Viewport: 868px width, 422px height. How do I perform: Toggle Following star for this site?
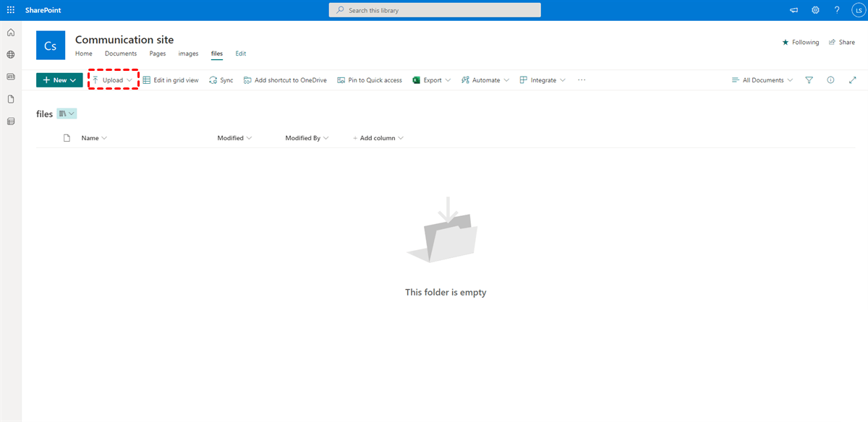click(800, 43)
